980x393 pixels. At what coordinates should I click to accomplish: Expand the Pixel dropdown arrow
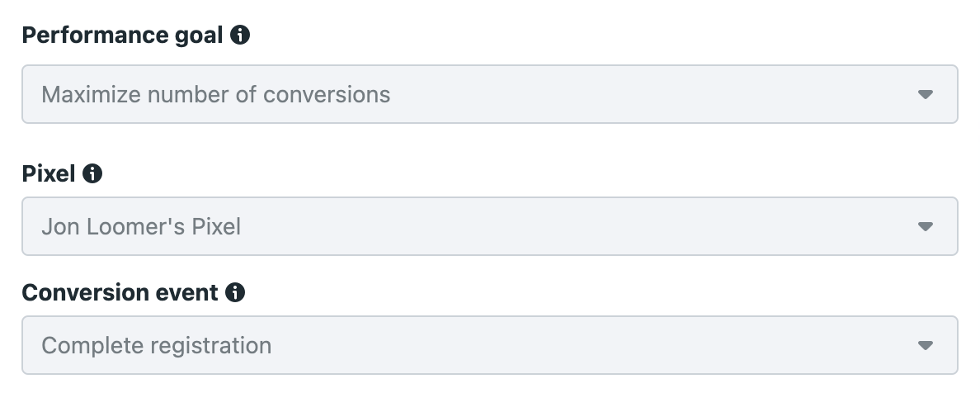925,226
